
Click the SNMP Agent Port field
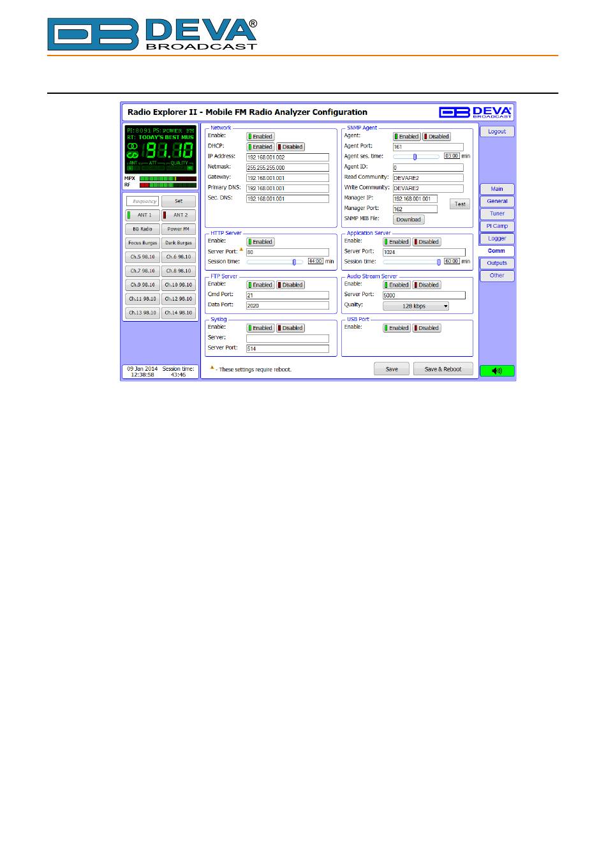coord(428,147)
